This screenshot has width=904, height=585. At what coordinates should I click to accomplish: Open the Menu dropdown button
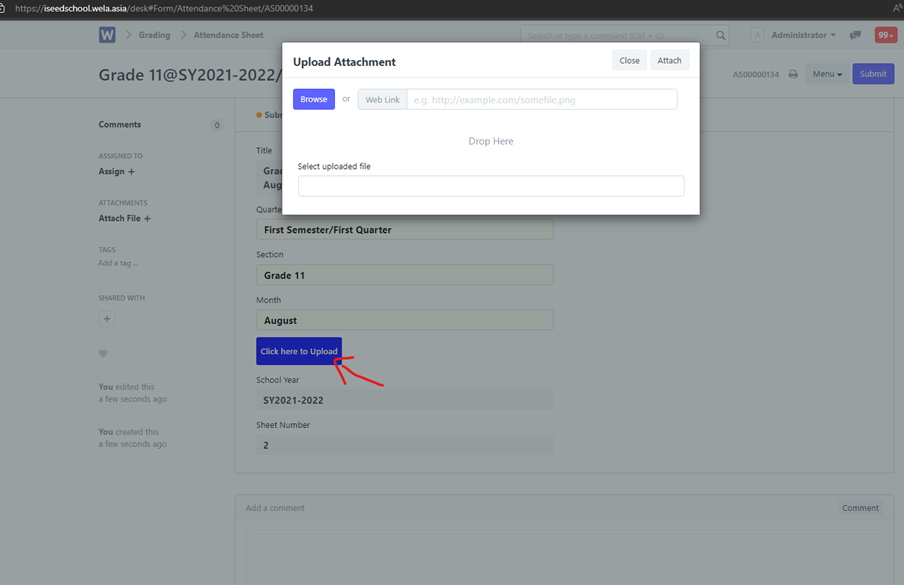click(x=826, y=74)
